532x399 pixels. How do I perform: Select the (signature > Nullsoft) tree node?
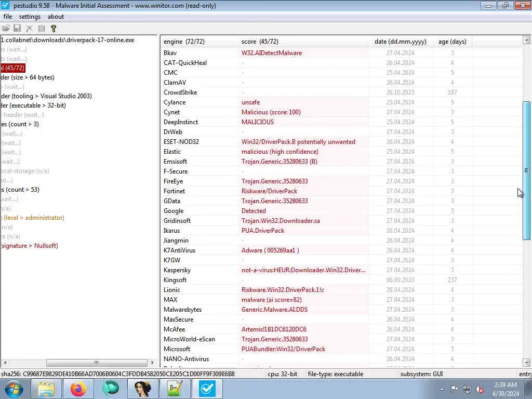29,246
